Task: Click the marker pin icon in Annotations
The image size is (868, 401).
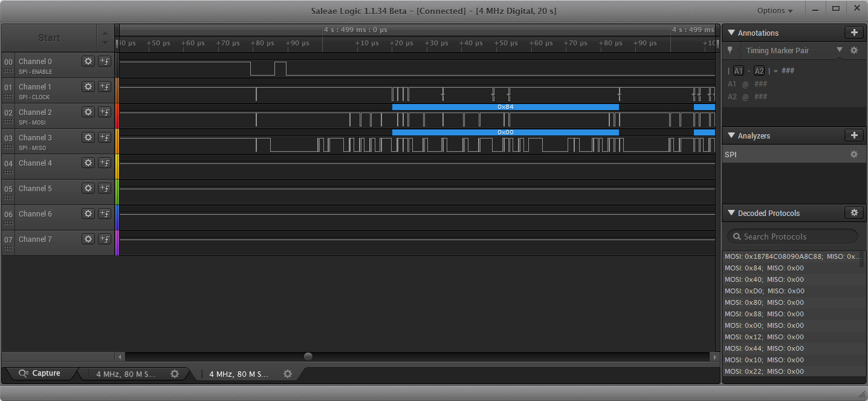Action: click(x=730, y=51)
